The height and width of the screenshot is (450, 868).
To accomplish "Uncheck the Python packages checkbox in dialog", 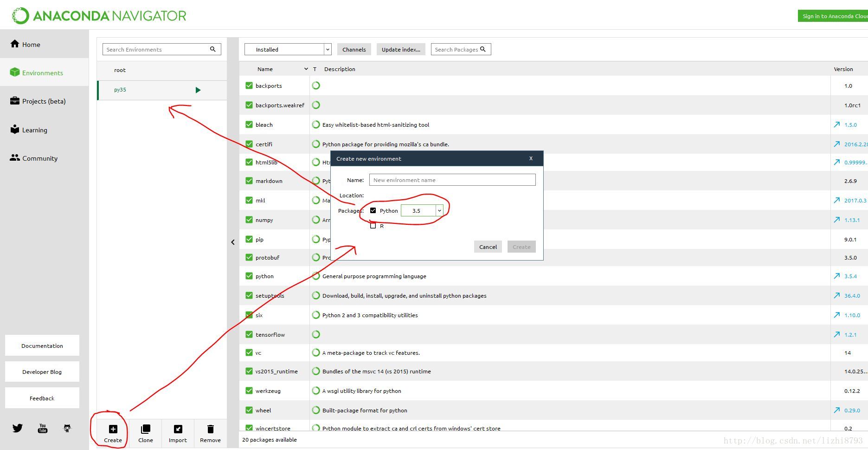I will click(x=373, y=210).
